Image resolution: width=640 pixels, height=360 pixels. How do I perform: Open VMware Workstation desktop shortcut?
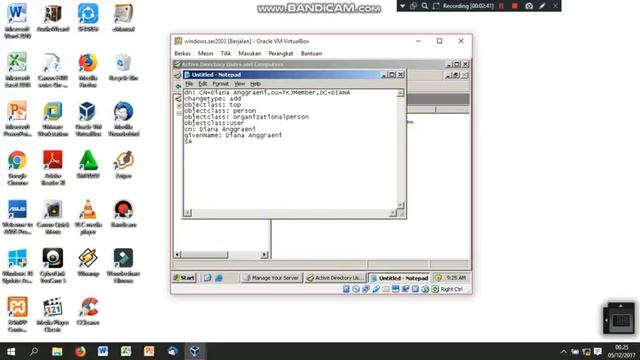pyautogui.click(x=53, y=118)
